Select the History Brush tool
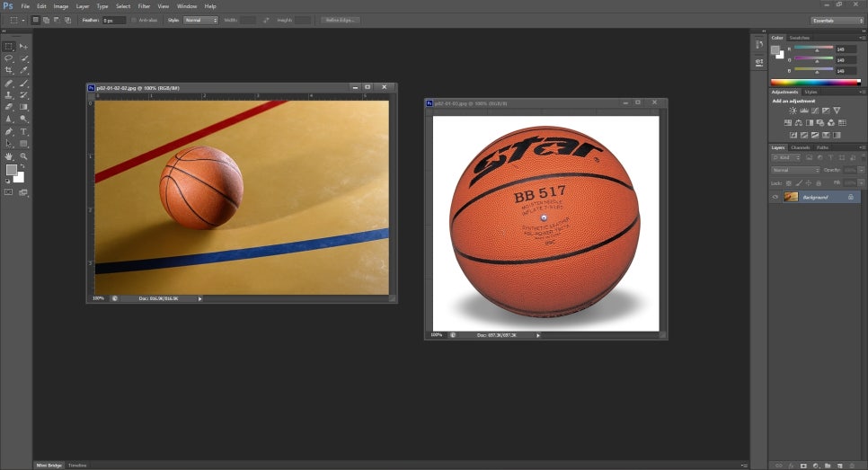Image resolution: width=868 pixels, height=470 pixels. pos(23,95)
